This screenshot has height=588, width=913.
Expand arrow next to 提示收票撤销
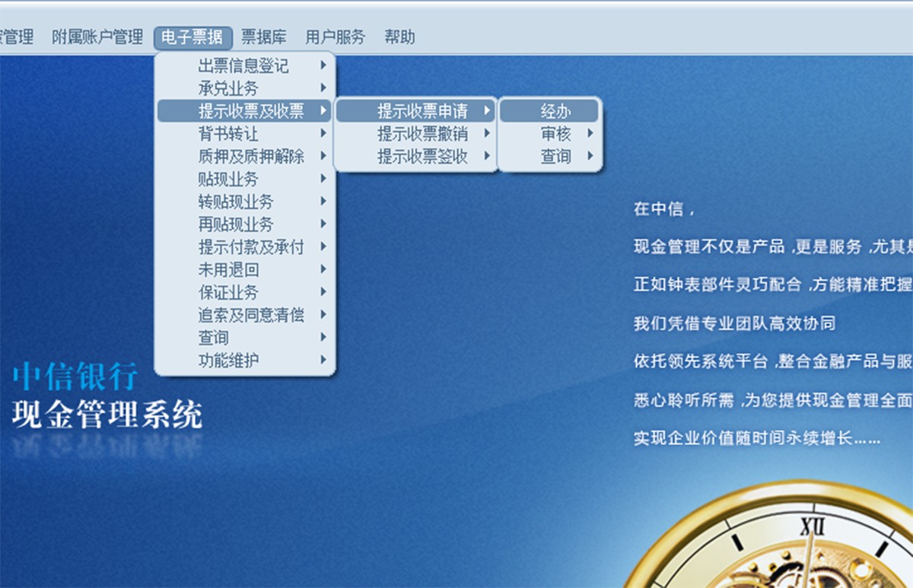tap(487, 134)
